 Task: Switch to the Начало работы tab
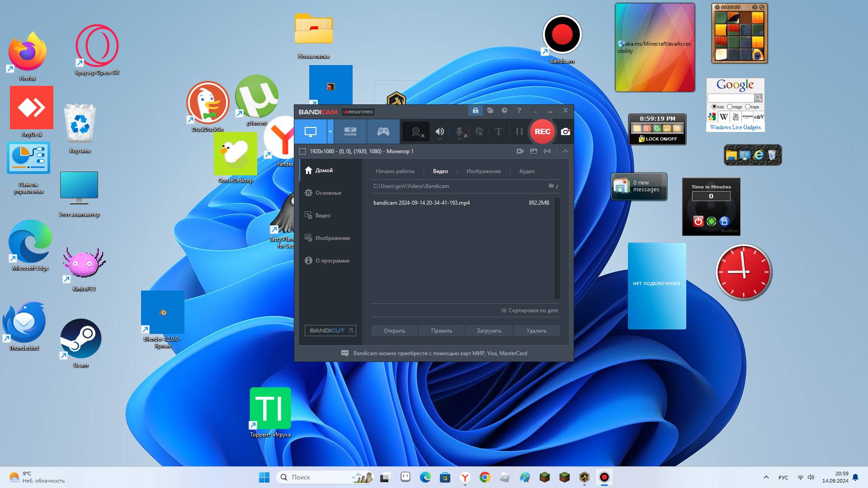pyautogui.click(x=395, y=171)
